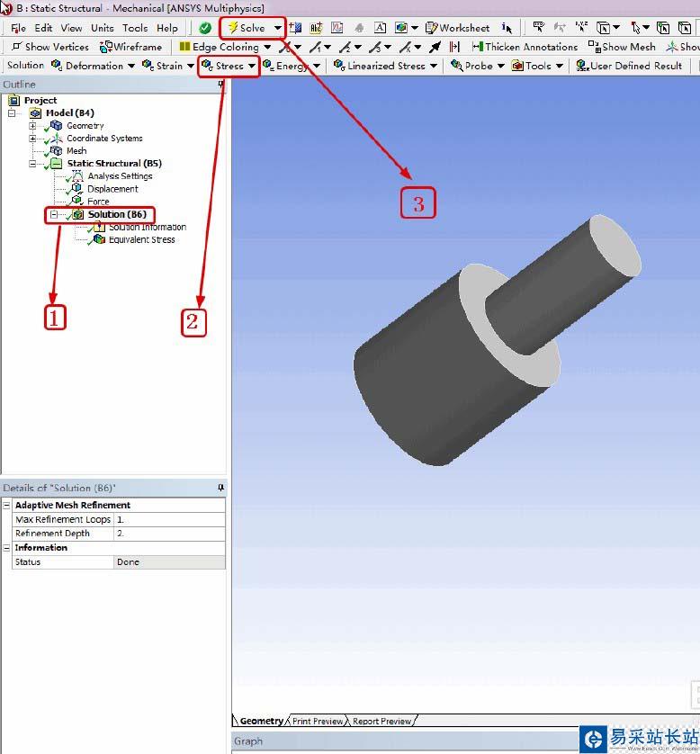Click the green checkmark icon beside Help
700x754 pixels.
tap(205, 28)
